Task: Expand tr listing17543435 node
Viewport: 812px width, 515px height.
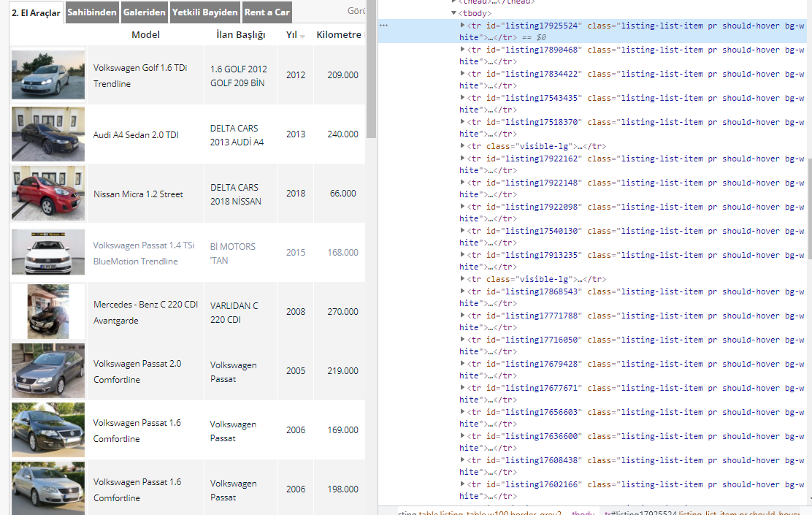Action: coord(462,97)
